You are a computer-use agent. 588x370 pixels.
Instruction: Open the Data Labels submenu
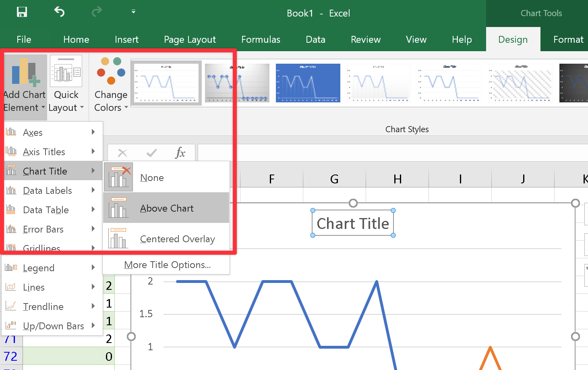coord(52,190)
